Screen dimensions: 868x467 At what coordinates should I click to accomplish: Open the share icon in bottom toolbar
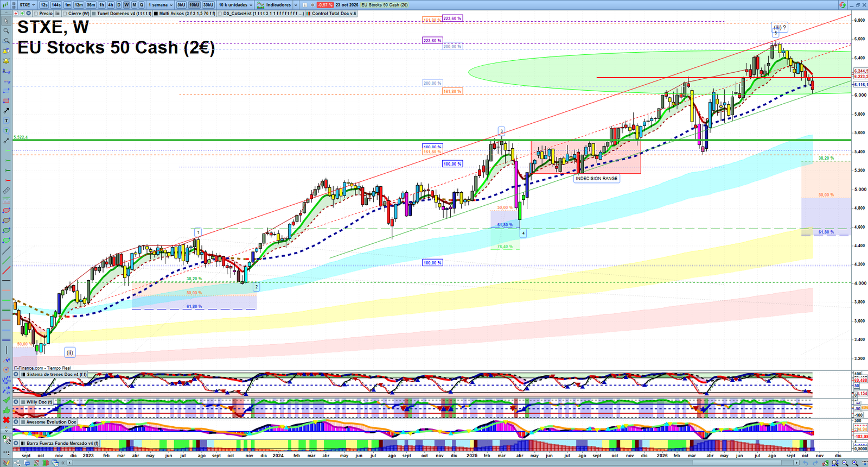17,462
